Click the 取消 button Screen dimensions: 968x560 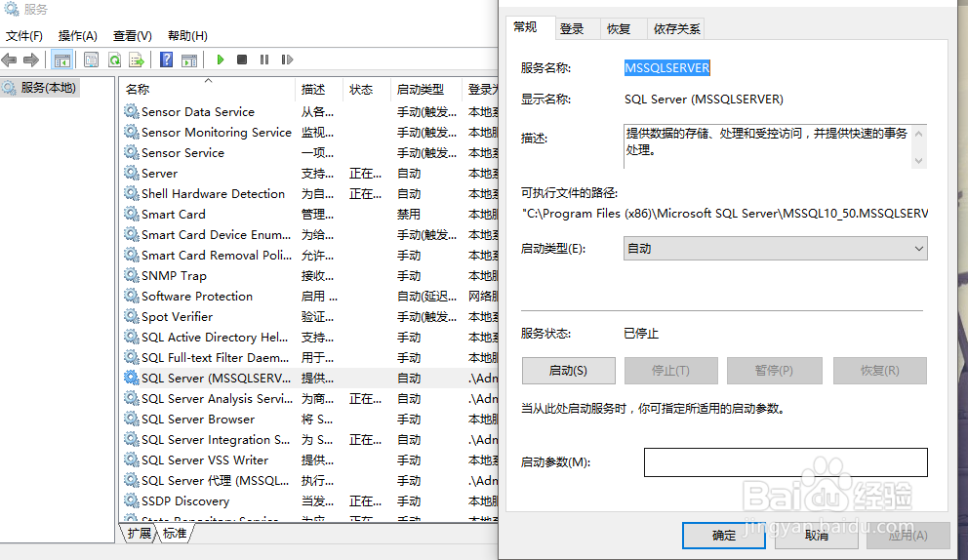pyautogui.click(x=816, y=536)
